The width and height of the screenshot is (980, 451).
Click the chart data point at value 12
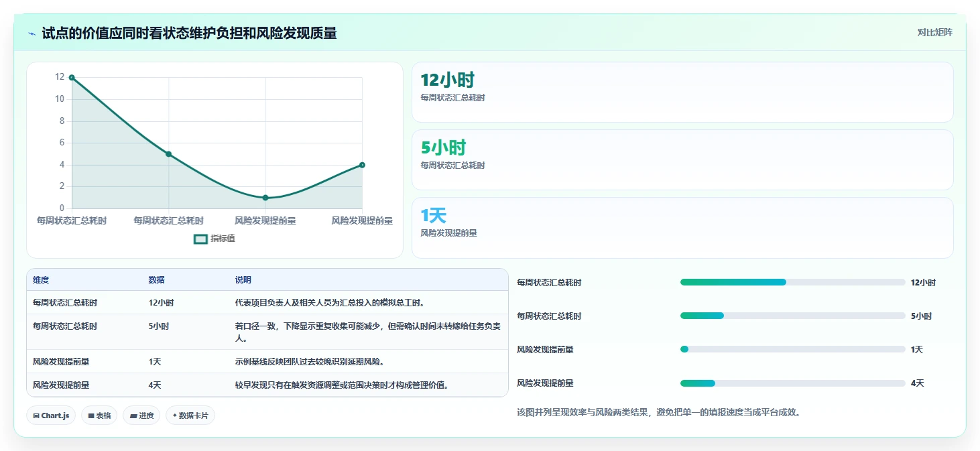click(x=72, y=78)
